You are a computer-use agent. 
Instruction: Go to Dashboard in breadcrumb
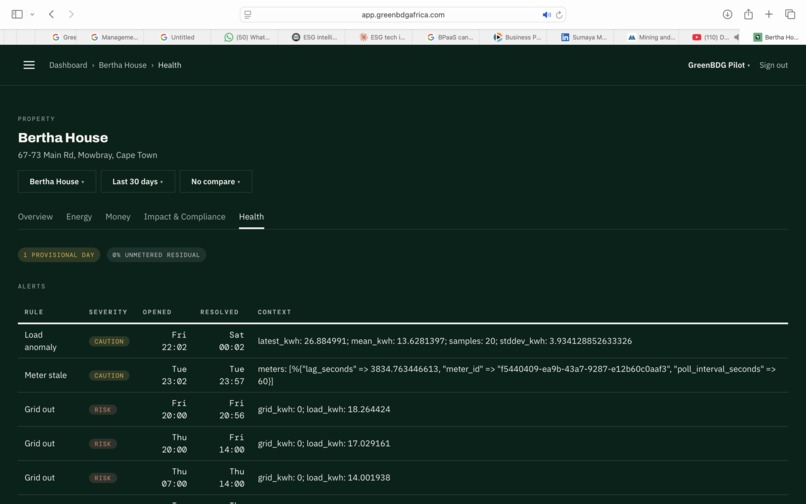(x=68, y=65)
